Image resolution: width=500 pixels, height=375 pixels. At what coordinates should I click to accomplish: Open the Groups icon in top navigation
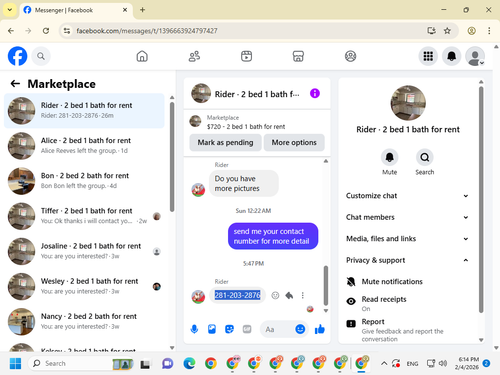(350, 56)
